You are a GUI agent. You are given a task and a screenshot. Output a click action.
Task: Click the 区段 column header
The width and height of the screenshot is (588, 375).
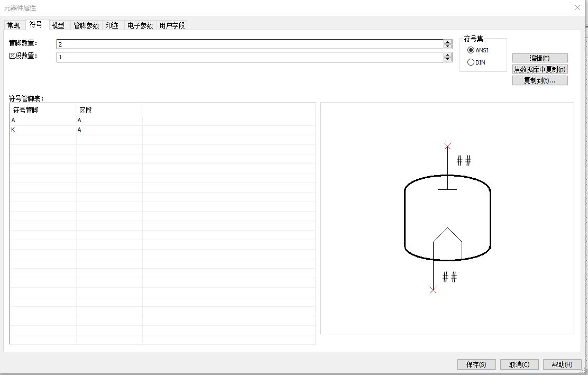pyautogui.click(x=109, y=110)
